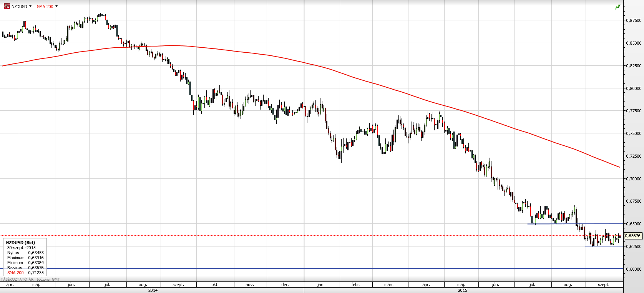Click the 0,85000 price axis label
This screenshot has width=644, height=293.
(x=634, y=43)
